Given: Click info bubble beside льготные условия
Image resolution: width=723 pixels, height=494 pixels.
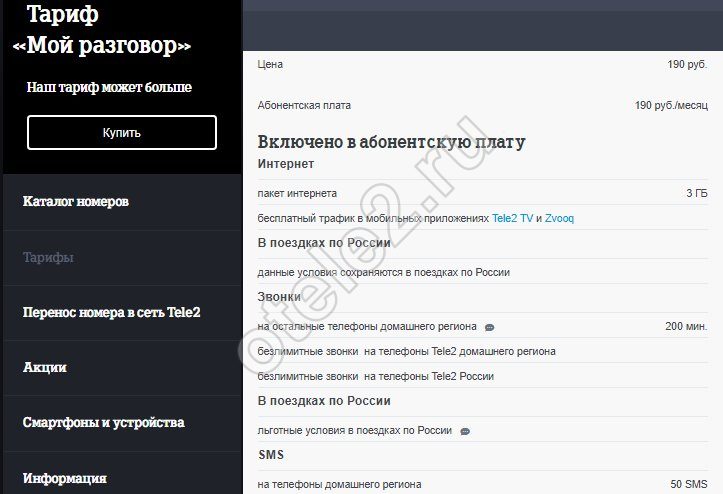Looking at the screenshot, I should click(465, 432).
